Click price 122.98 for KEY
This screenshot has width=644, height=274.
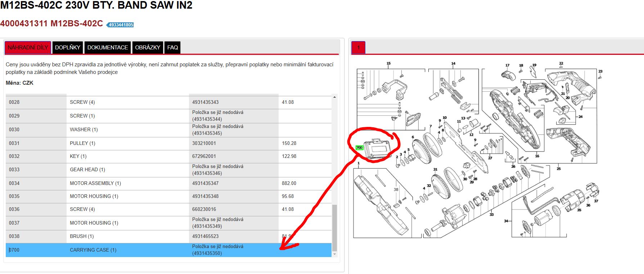point(289,156)
